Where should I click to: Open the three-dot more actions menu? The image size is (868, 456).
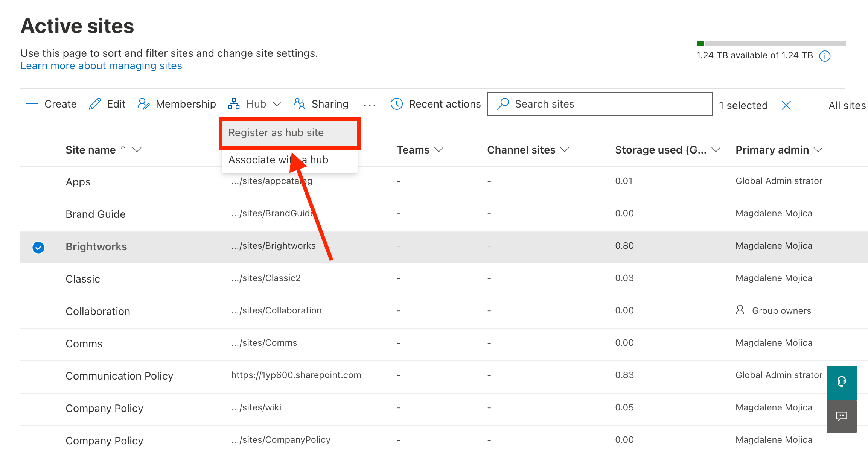pyautogui.click(x=370, y=105)
